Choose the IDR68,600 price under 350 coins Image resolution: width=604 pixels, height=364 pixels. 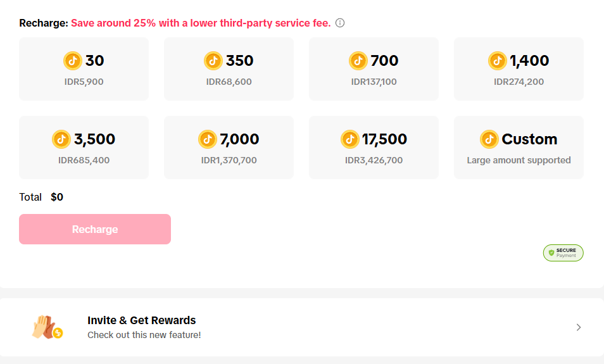229,82
